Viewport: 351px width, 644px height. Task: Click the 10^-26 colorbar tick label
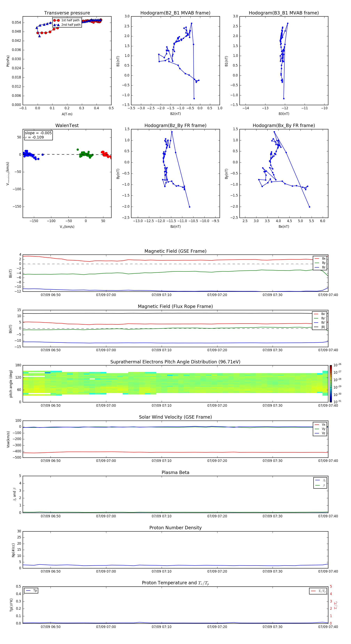(337, 365)
